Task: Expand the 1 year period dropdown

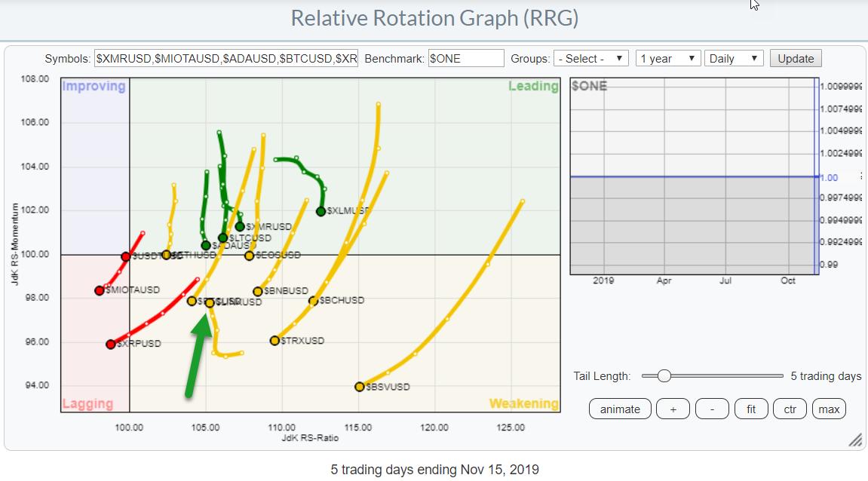Action: [667, 59]
